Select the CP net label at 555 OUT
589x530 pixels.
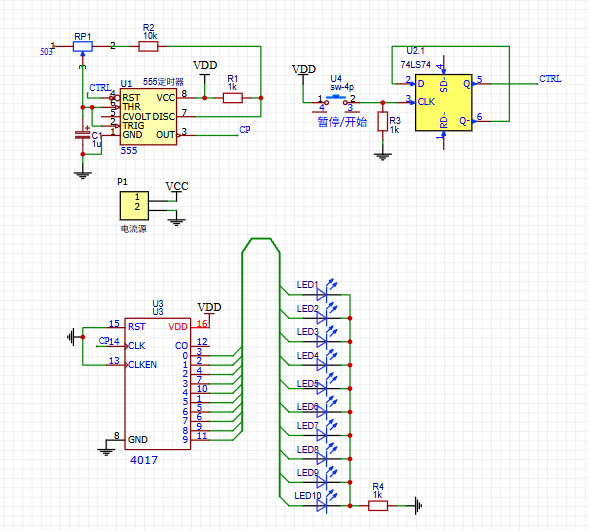point(245,130)
